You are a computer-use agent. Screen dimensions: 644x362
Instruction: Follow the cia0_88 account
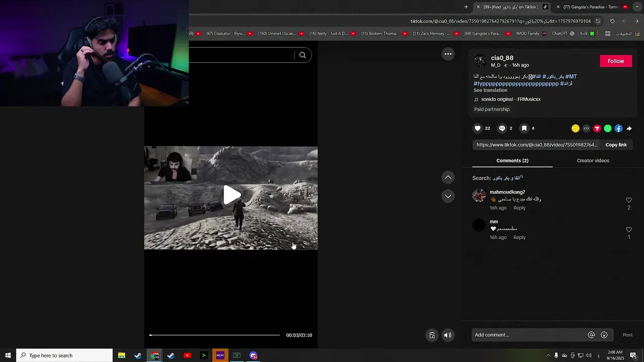pyautogui.click(x=616, y=61)
